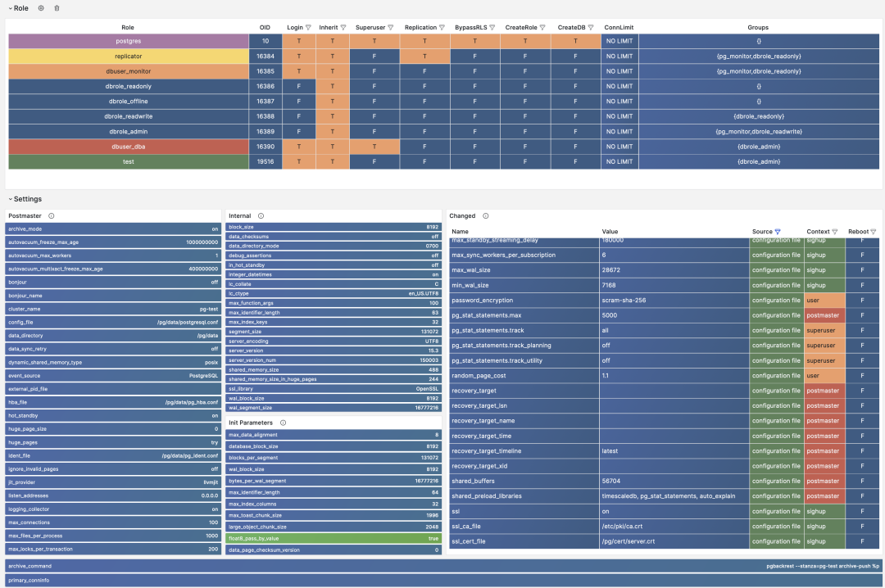This screenshot has height=588, width=885.
Task: Click the autovacuum_freeze_max_age setting row
Action: click(x=113, y=242)
